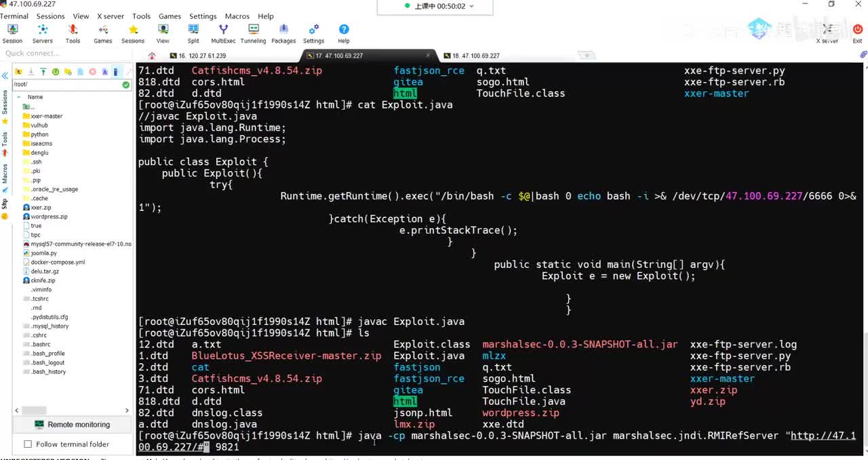The width and height of the screenshot is (868, 460).
Task: Open the Terminal menu
Action: (14, 16)
